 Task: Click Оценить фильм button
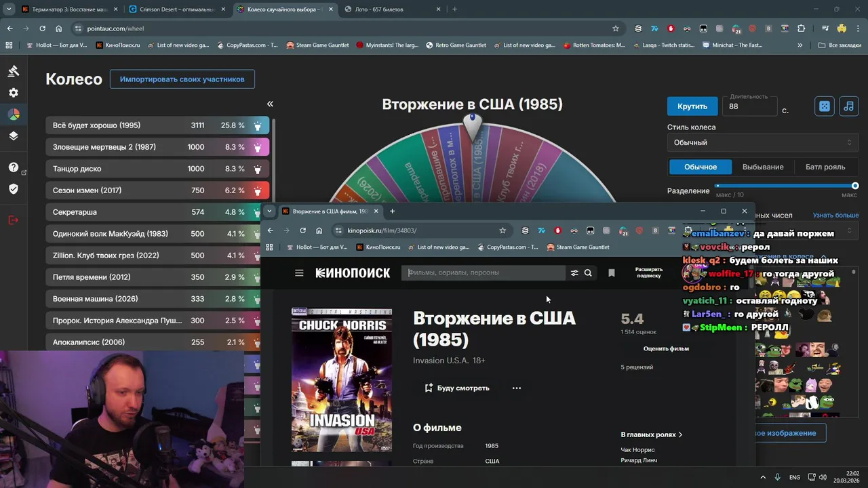coord(666,348)
